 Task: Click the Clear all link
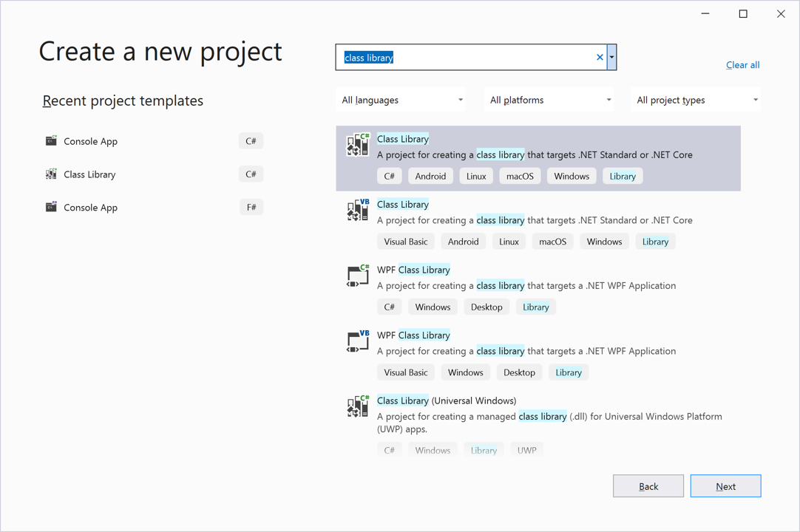(742, 65)
